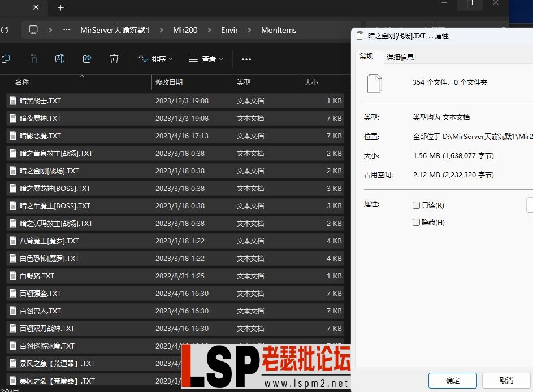Click the Delete (trash) icon

pyautogui.click(x=114, y=58)
